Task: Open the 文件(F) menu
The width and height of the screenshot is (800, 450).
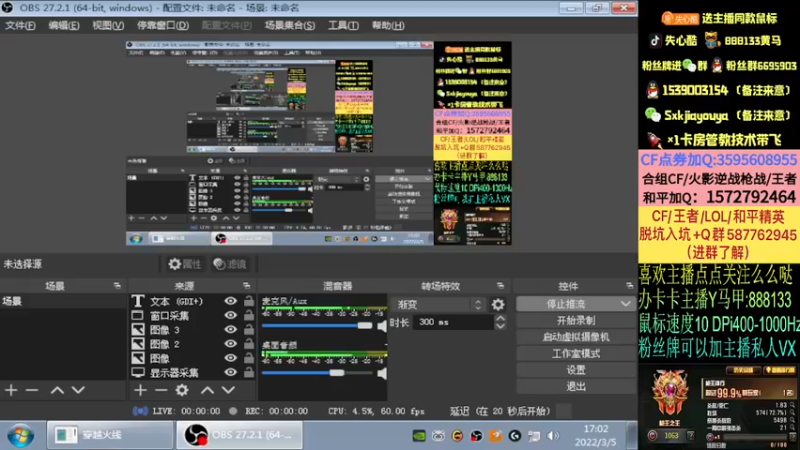Action: [x=20, y=26]
